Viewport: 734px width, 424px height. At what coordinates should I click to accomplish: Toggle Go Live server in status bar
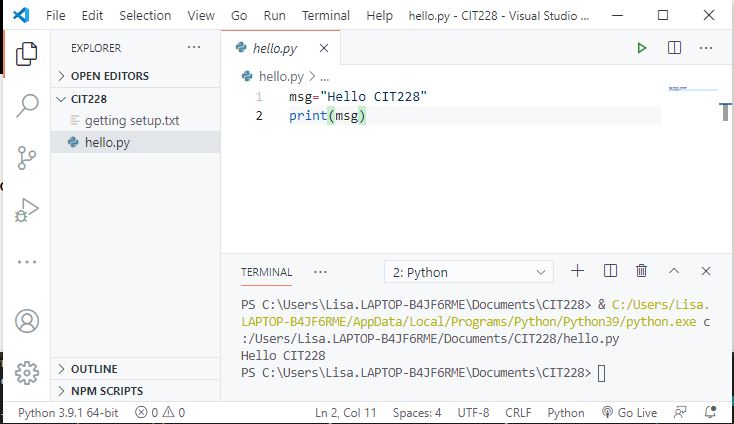coord(629,412)
